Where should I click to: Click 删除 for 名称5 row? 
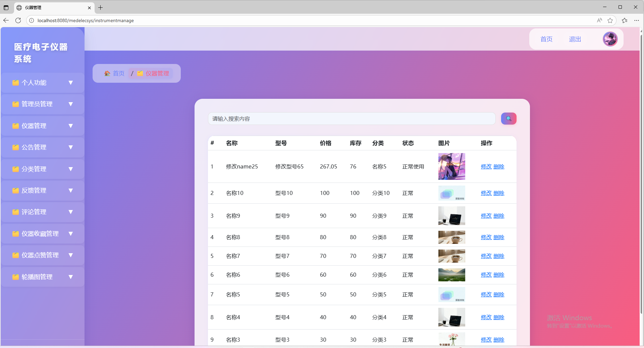(x=499, y=294)
